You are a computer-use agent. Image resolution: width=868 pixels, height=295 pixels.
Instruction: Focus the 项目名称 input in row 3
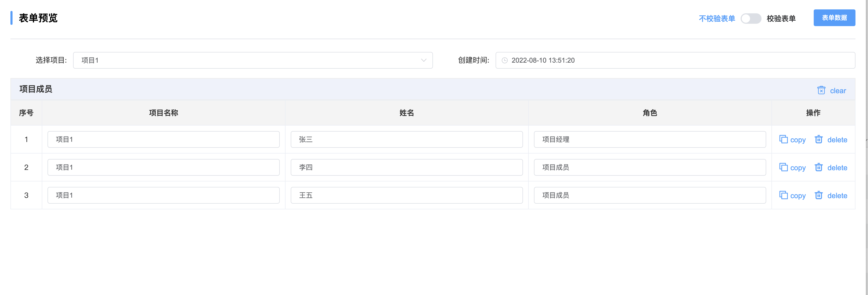point(163,195)
